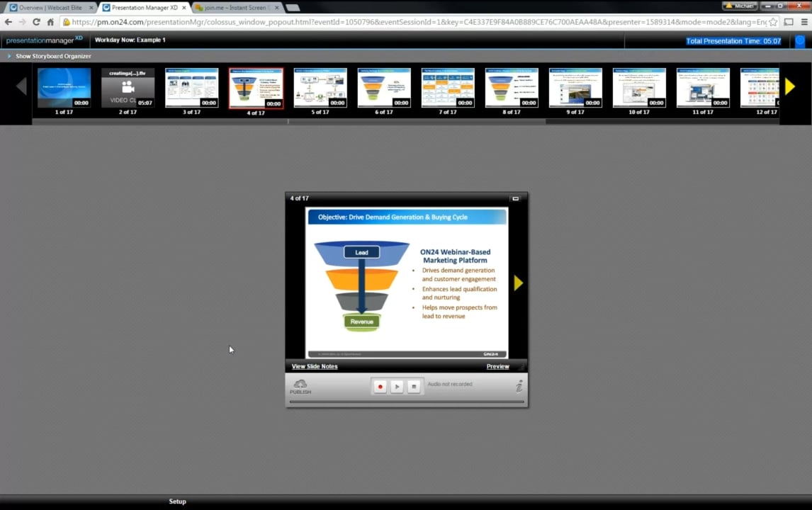812x510 pixels.
Task: Click the browser back arrow
Action: point(9,22)
